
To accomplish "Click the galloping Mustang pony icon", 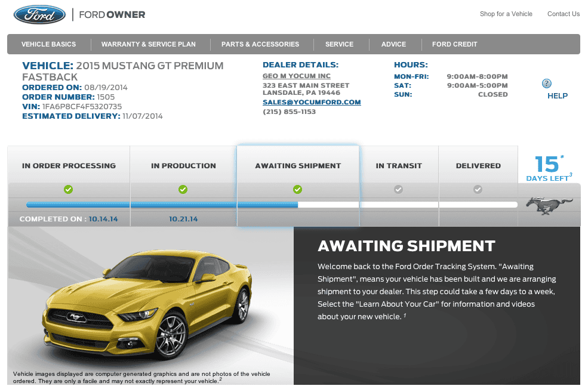I will coord(549,205).
